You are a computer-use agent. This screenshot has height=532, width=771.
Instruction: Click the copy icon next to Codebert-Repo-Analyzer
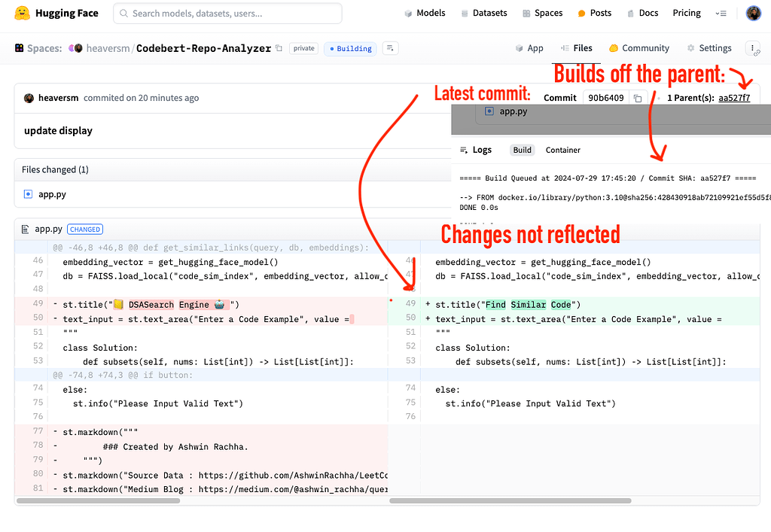[x=277, y=47]
